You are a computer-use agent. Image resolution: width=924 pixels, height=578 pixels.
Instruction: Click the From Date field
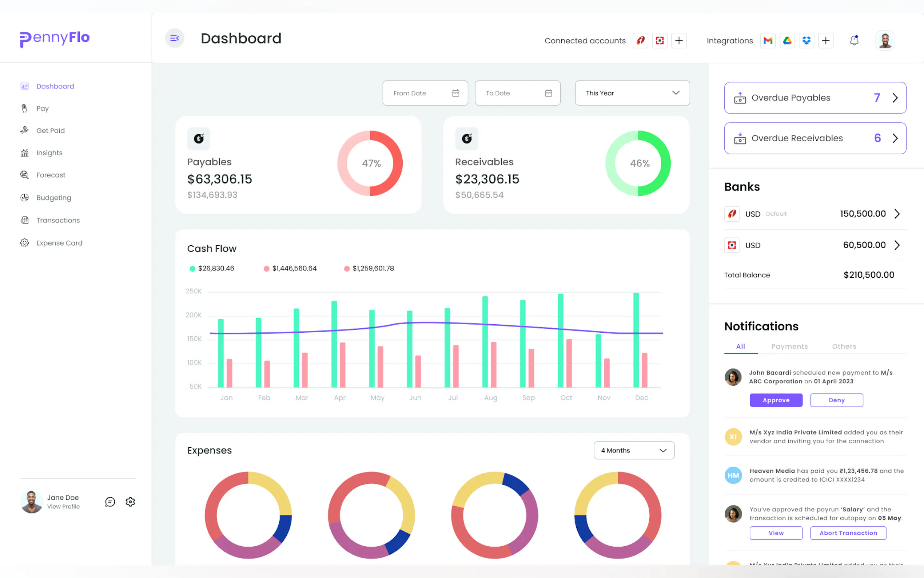[425, 93]
